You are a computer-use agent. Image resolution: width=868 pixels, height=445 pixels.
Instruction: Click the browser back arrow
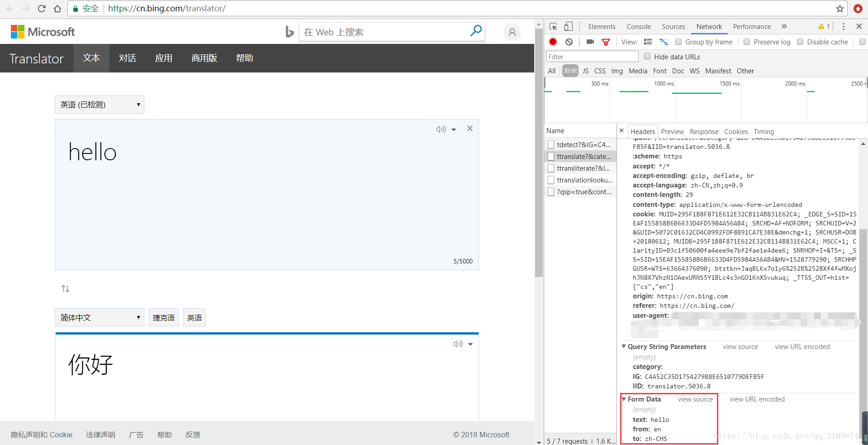pos(10,9)
